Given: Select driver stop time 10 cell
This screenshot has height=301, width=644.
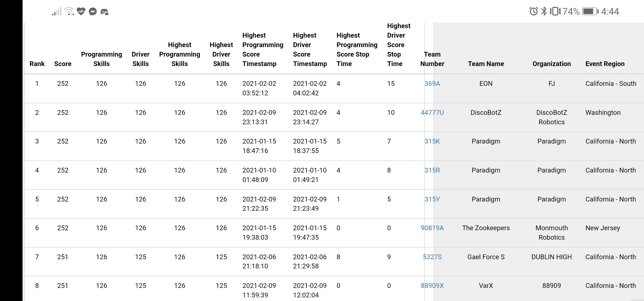Looking at the screenshot, I should pyautogui.click(x=391, y=113).
